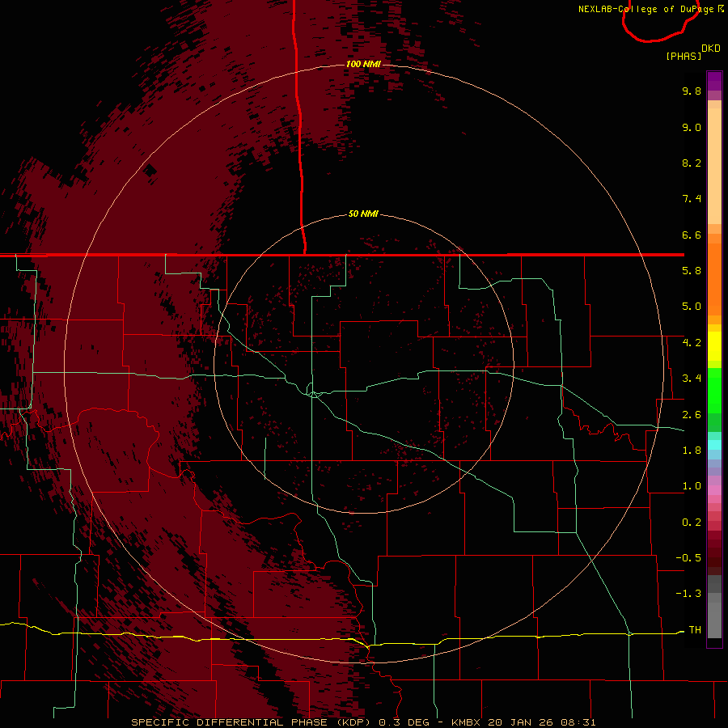
Task: Click the 5.0 scale value
Action: click(x=692, y=307)
